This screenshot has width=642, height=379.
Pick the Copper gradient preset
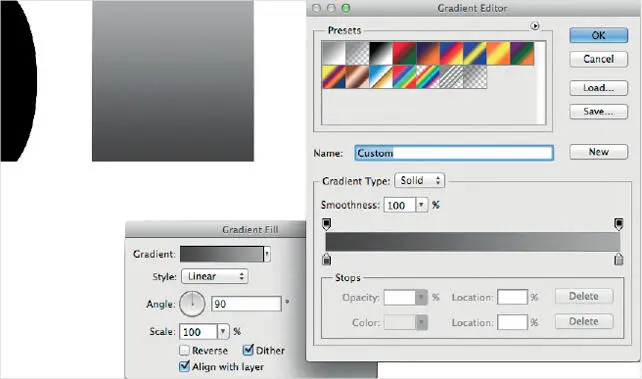tap(357, 77)
